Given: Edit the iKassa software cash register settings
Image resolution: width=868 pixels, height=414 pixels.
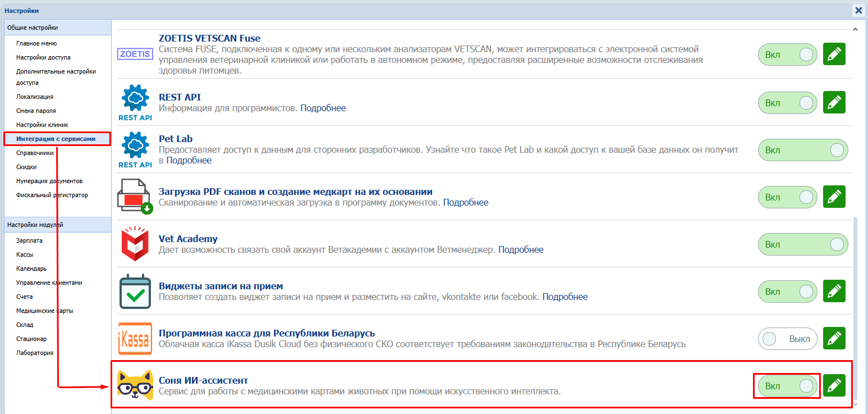Looking at the screenshot, I should [x=834, y=339].
